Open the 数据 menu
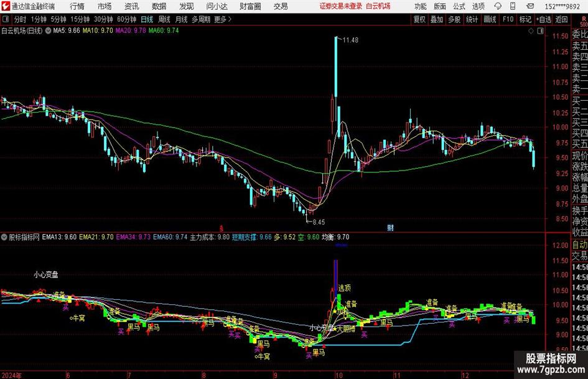 tap(159, 6)
